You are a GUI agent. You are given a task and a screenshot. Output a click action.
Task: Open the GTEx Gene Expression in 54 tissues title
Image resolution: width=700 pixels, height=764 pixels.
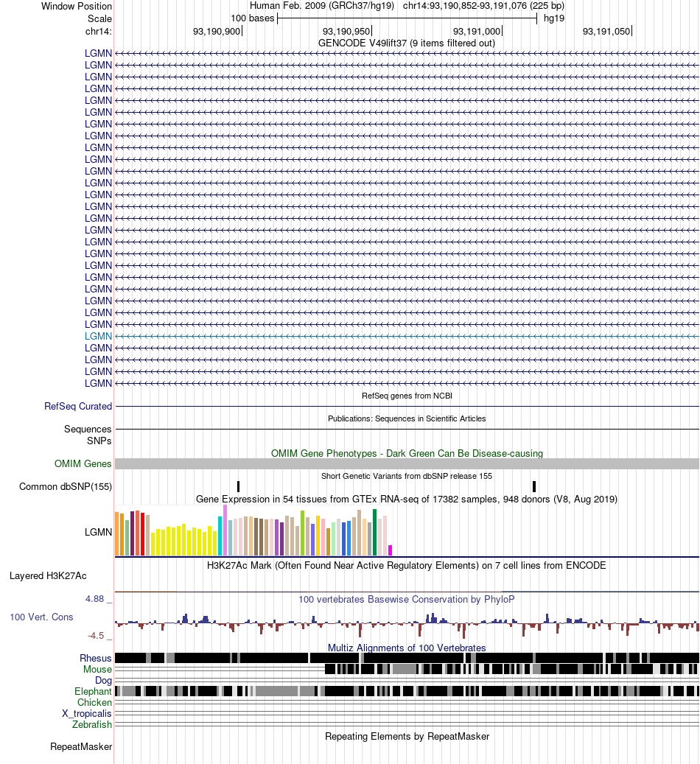(x=407, y=500)
